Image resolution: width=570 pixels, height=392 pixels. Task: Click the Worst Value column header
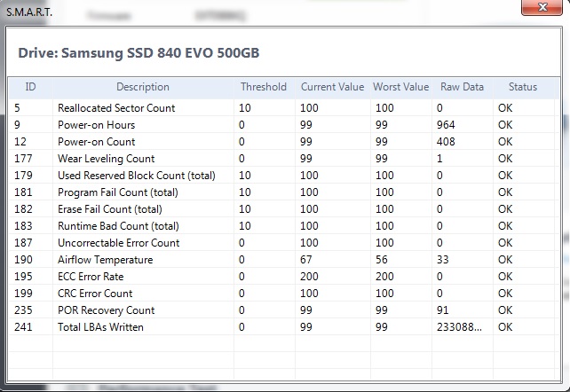coord(401,87)
